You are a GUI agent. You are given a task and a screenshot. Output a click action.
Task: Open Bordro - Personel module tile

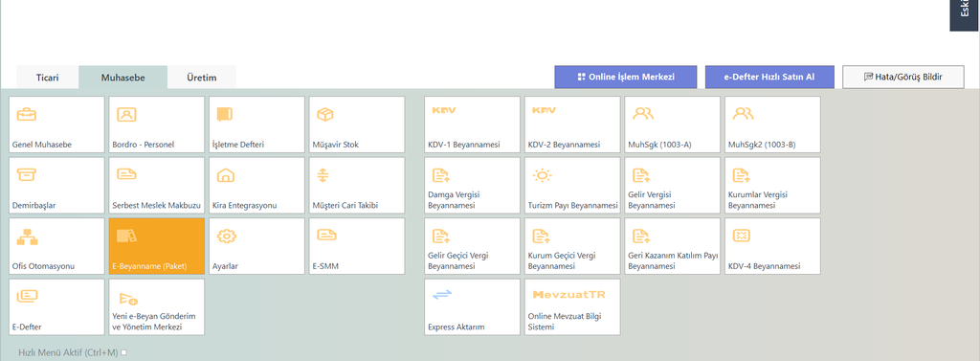(x=157, y=124)
